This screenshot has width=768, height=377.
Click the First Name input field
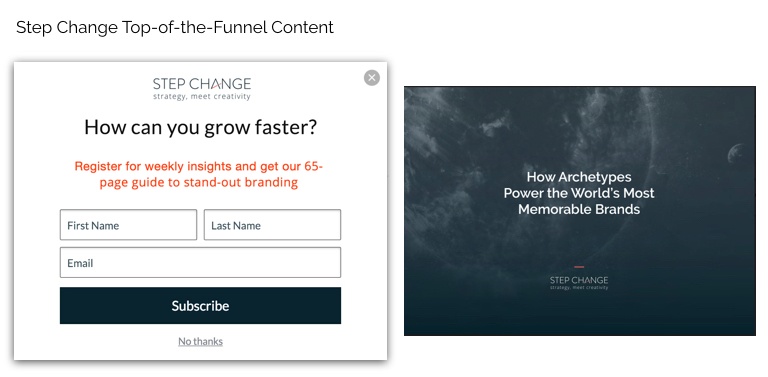(x=128, y=225)
